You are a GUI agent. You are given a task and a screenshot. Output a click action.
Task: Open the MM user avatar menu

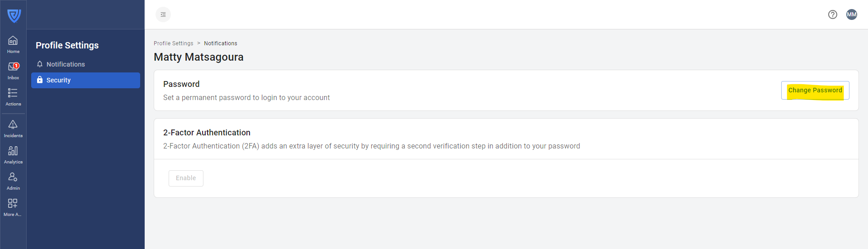[852, 14]
